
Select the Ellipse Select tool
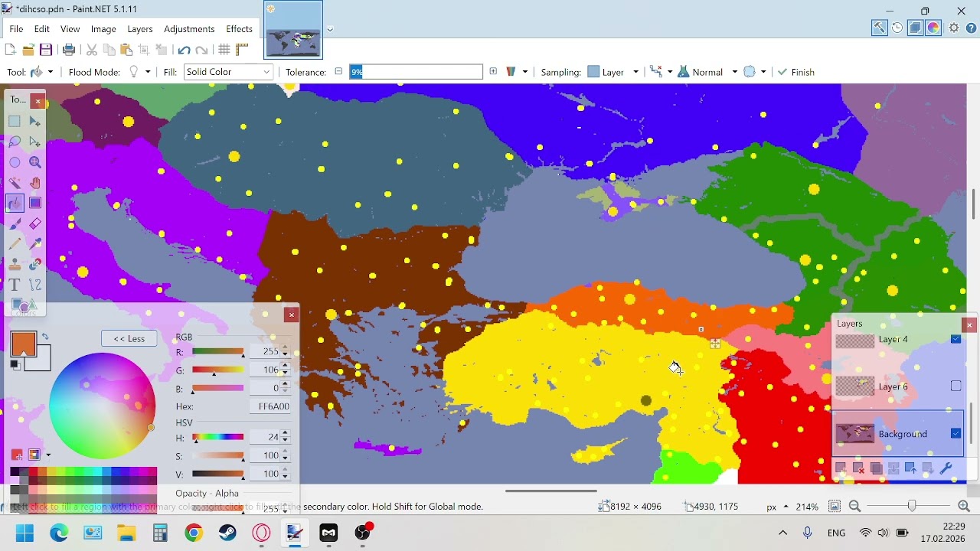[x=15, y=162]
